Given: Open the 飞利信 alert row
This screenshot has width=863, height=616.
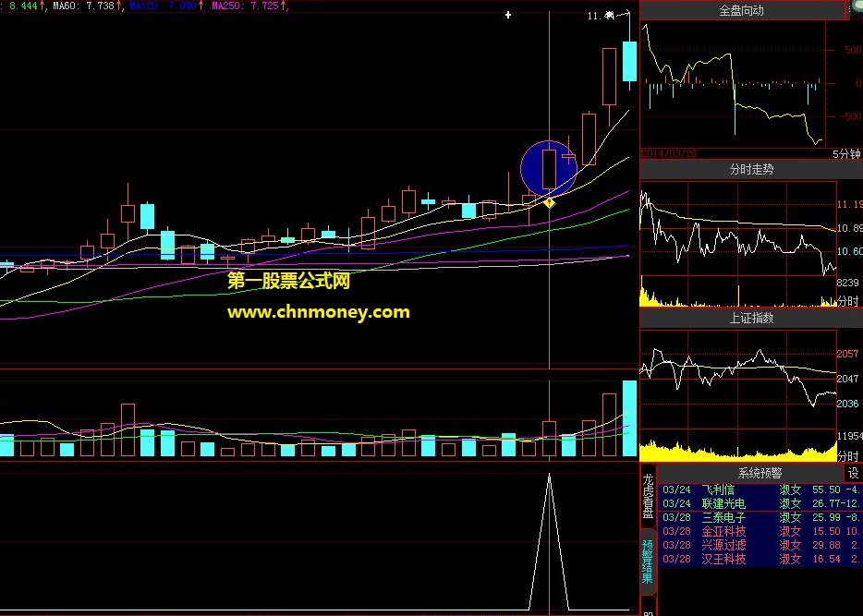Looking at the screenshot, I should 760,489.
